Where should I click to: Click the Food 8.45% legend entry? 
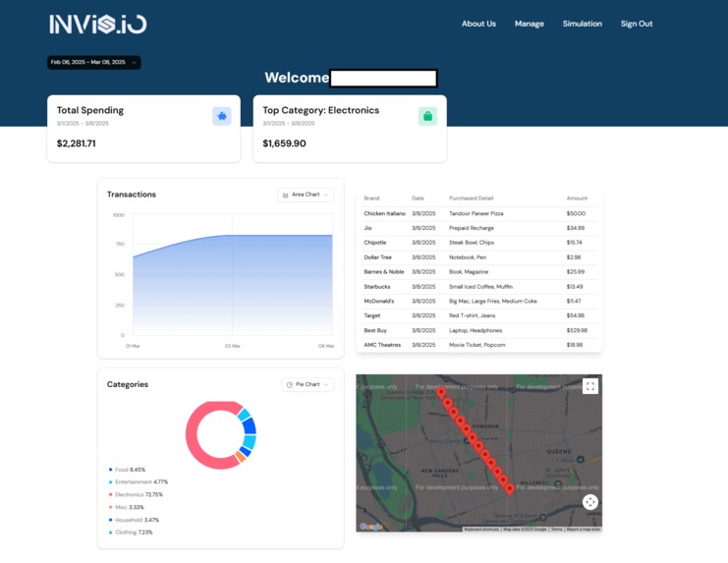127,470
